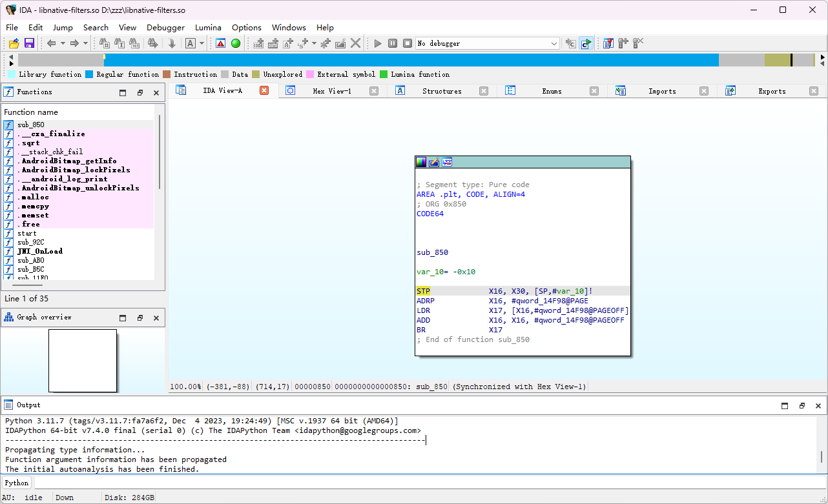828x504 pixels.
Task: Convert to code with the CODE icon
Action: point(259,43)
